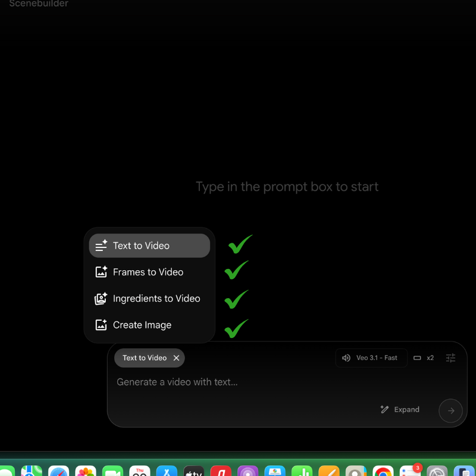Open the Text to Video mode chip
This screenshot has width=476, height=476.
pos(144,358)
